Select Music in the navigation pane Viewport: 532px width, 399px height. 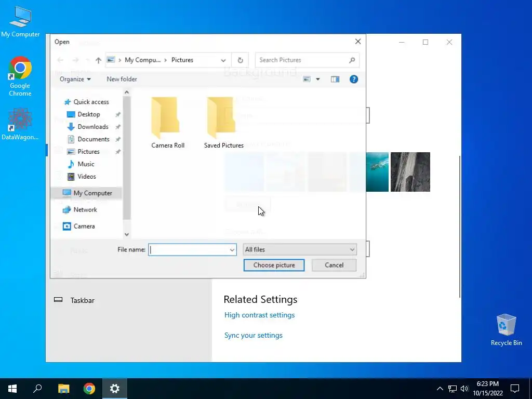click(x=81, y=164)
